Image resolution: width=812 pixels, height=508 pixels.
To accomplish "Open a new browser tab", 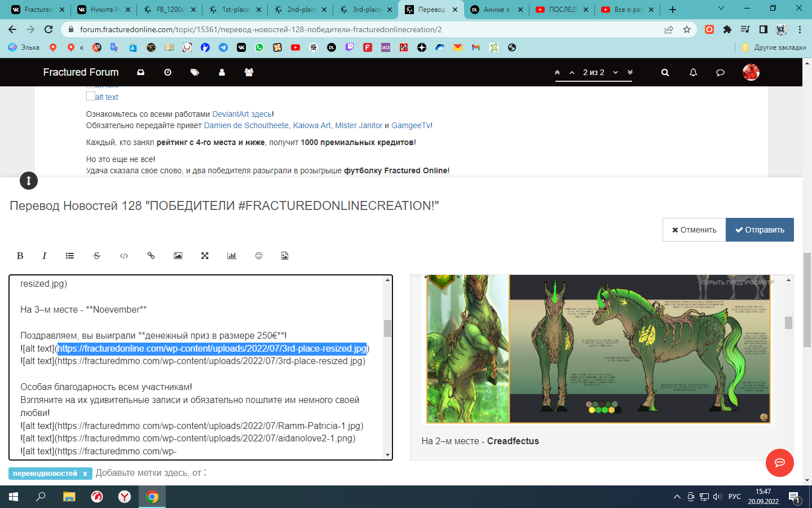I will [x=673, y=10].
